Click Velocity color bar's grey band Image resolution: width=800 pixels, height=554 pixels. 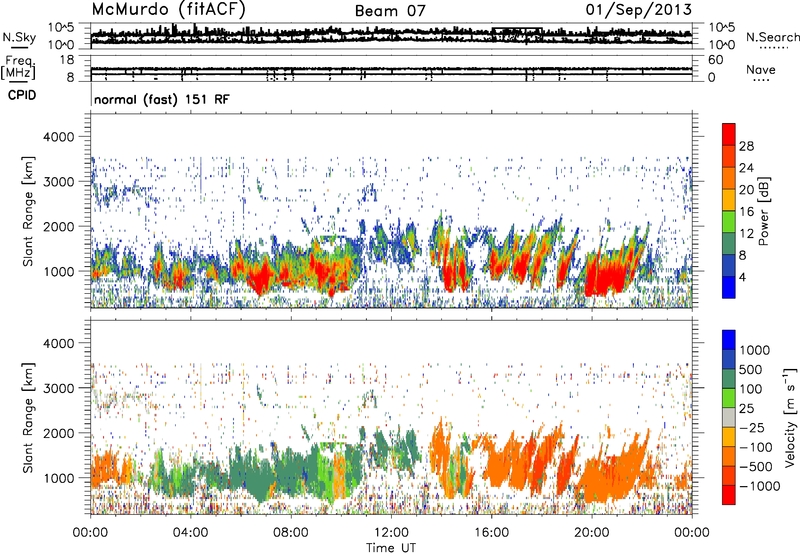pos(729,418)
